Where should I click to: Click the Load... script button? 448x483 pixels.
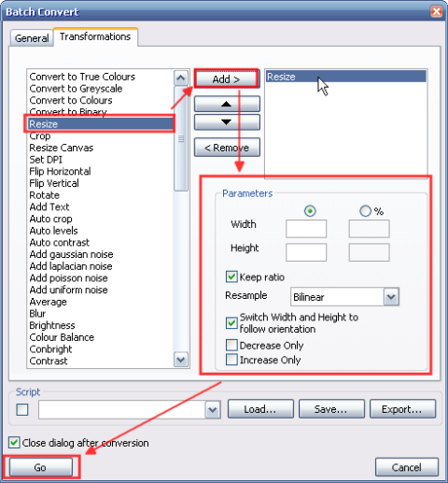tap(260, 409)
